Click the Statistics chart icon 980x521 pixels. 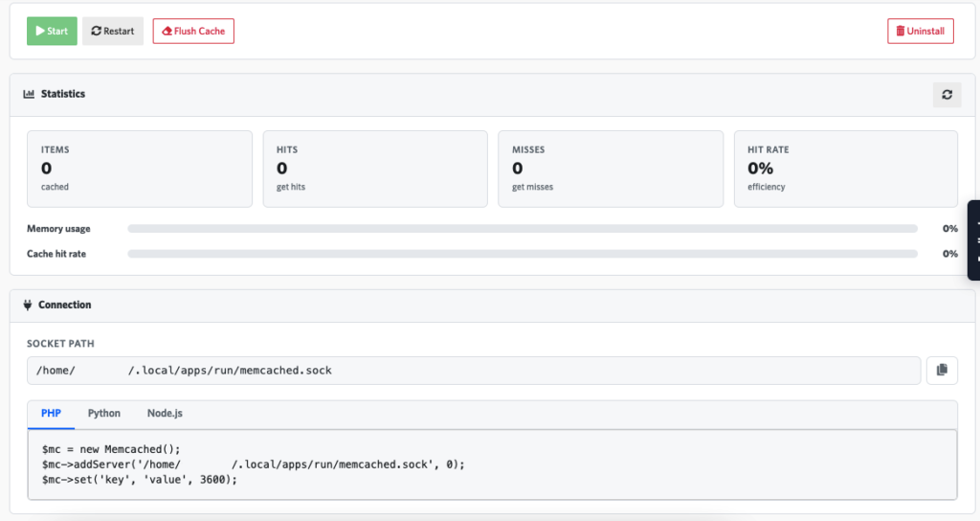tap(29, 94)
